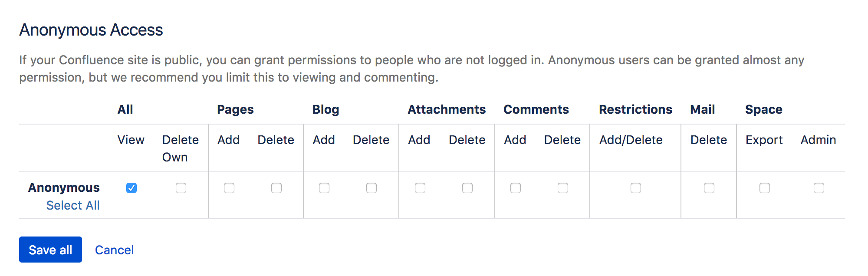The image size is (868, 276).
Task: Enable Space Export for Anonymous
Action: click(765, 188)
